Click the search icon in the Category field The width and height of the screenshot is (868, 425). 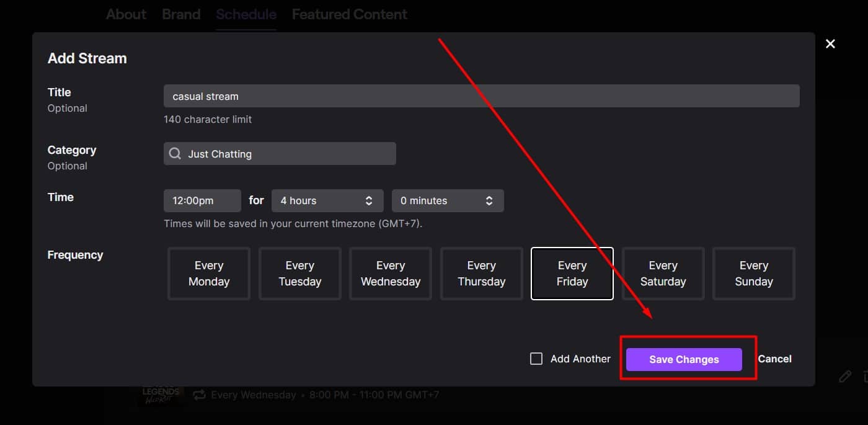175,153
